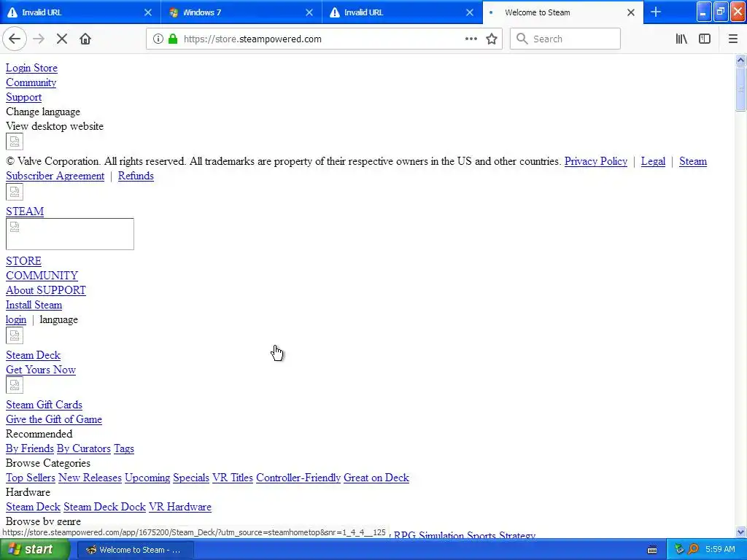
Task: Click the Install Steam link
Action: tap(34, 305)
